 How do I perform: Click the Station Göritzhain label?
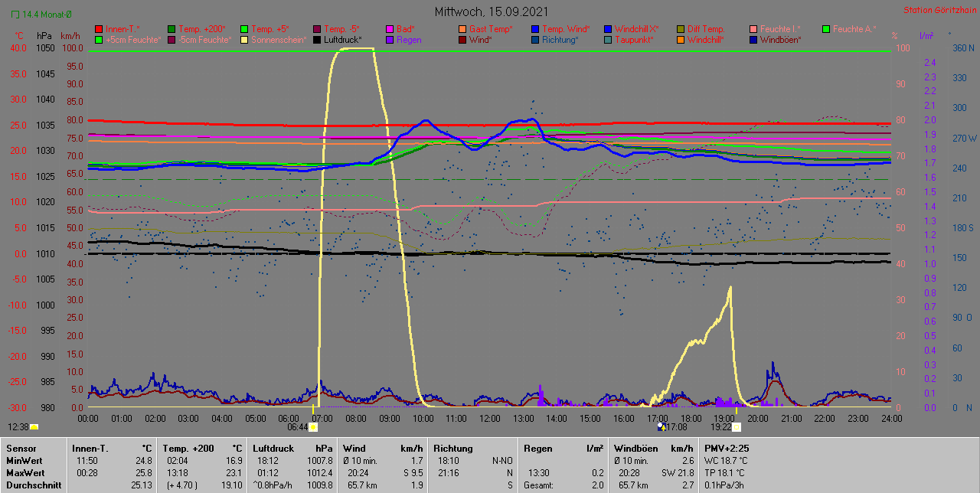(939, 10)
